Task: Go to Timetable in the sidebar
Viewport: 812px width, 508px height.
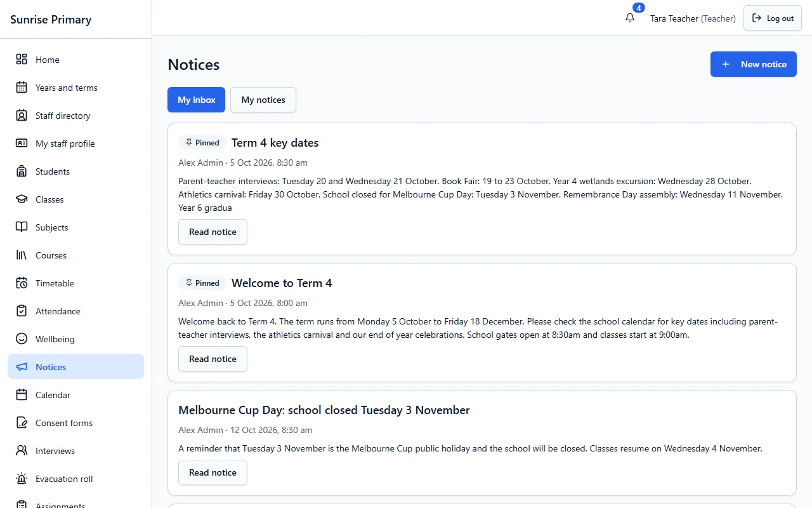Action: (76, 283)
